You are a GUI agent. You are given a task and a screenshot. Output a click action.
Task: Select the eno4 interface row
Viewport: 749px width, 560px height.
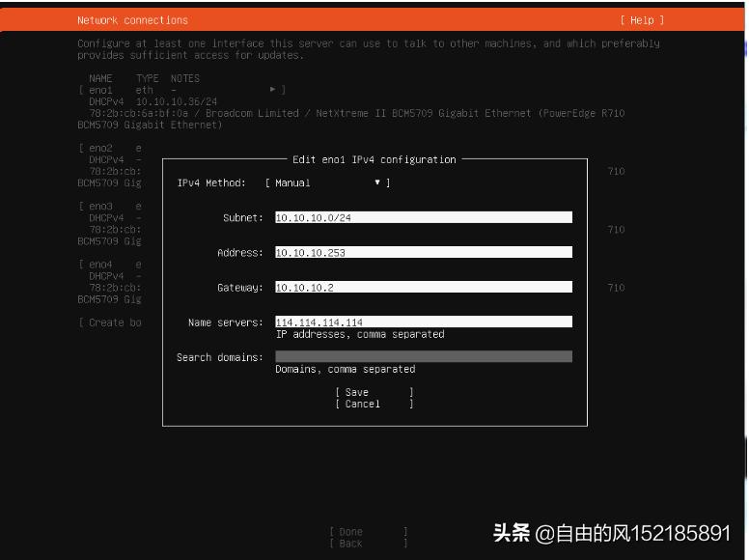click(110, 265)
